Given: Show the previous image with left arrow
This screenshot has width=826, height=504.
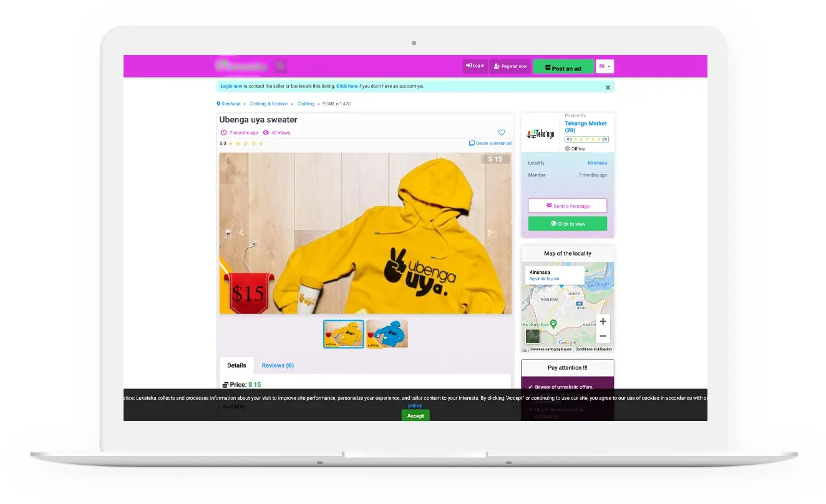Looking at the screenshot, I should [x=241, y=233].
